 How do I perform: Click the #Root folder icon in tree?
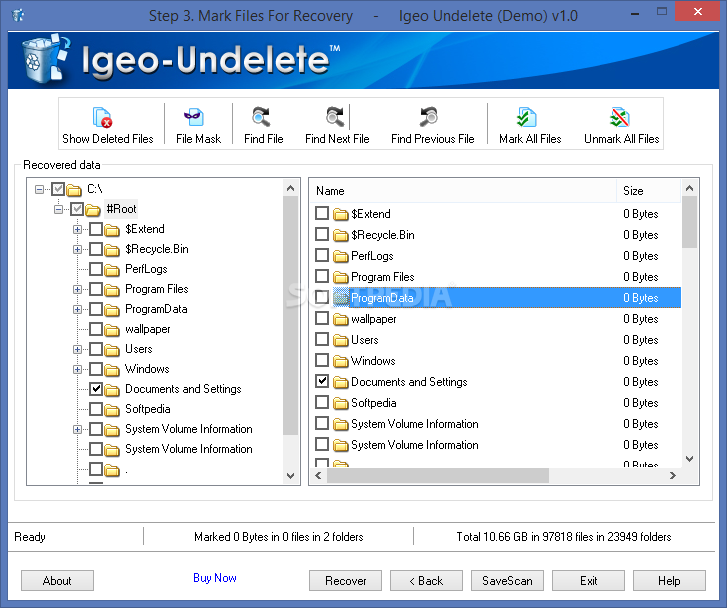tap(93, 210)
